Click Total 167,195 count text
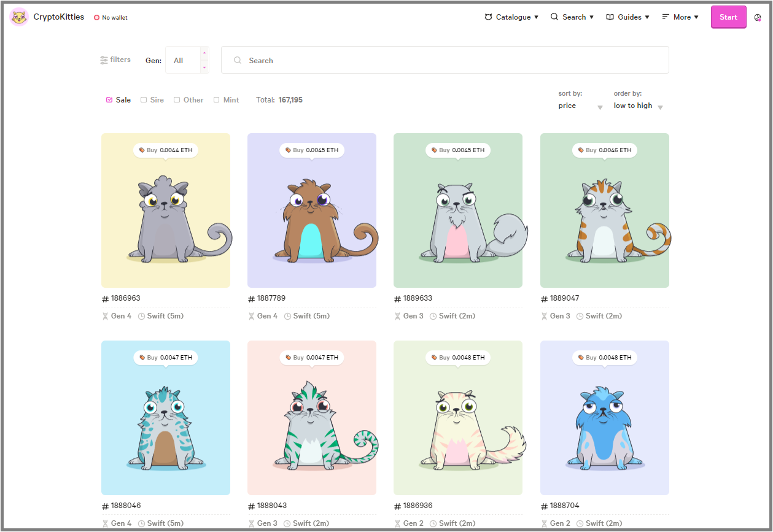This screenshot has width=773, height=532. point(279,99)
